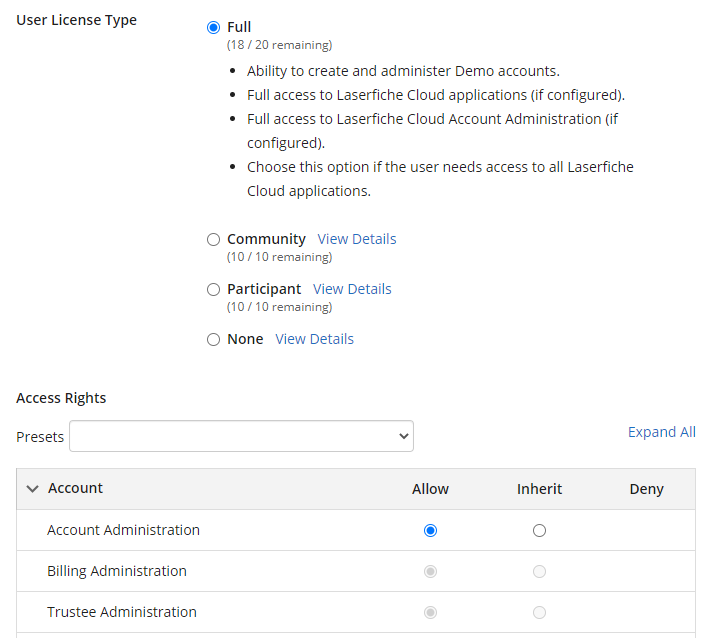Select the None license radio button
Viewport: 717px width, 638px height.
213,339
